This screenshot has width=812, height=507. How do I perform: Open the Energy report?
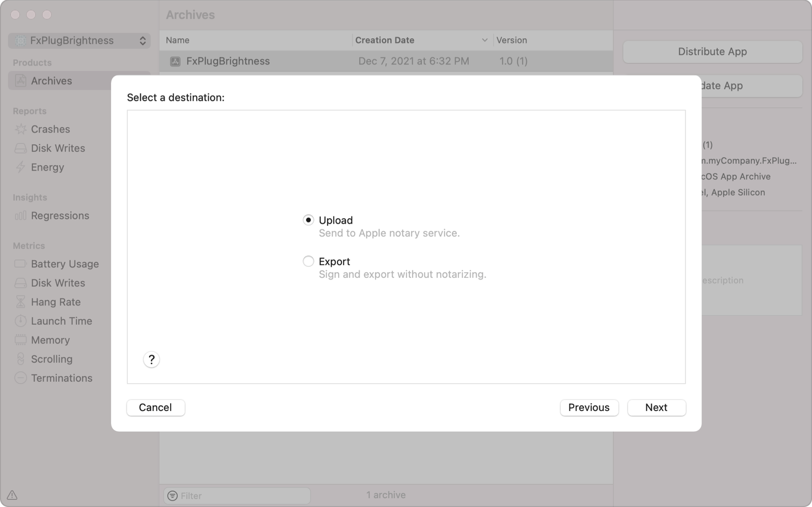click(x=20, y=167)
